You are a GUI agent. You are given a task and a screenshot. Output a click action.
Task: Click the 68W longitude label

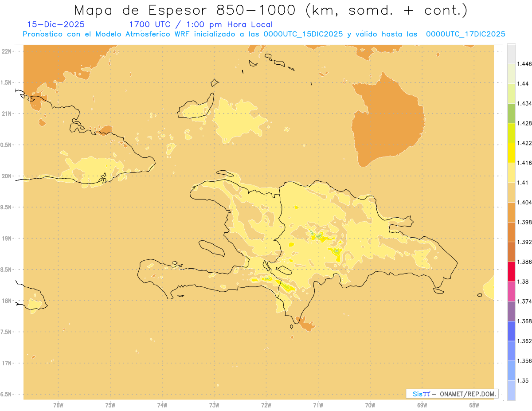tap(473, 405)
